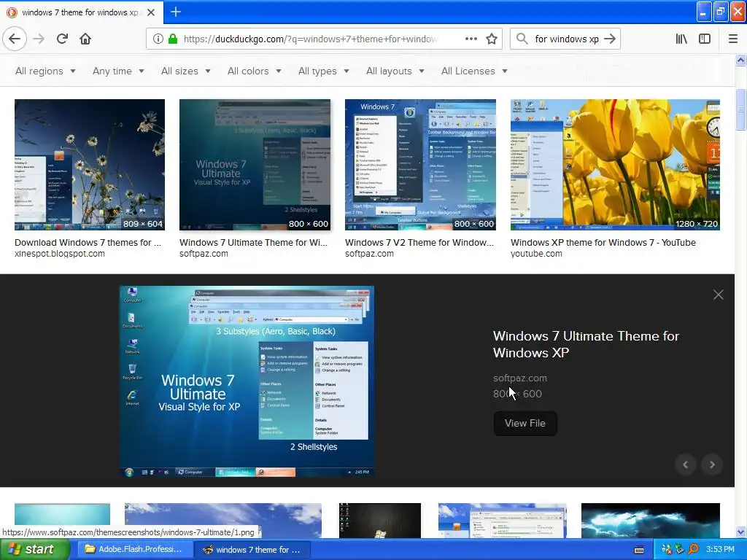Open the page actions three-dot menu
Viewport: 747px width, 560px height.
(x=471, y=39)
